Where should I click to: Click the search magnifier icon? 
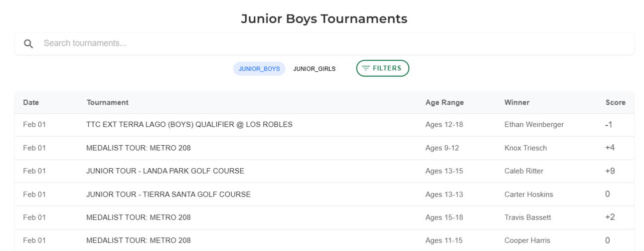pyautogui.click(x=28, y=44)
